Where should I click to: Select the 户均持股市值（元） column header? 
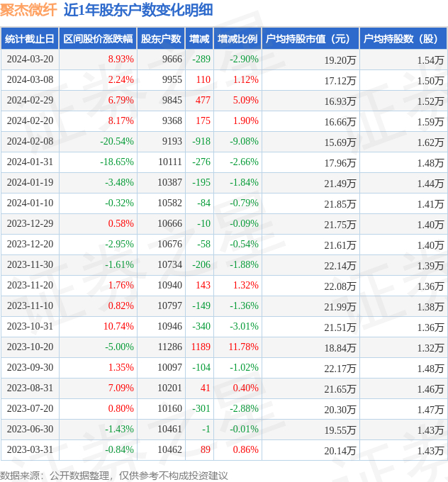310,39
